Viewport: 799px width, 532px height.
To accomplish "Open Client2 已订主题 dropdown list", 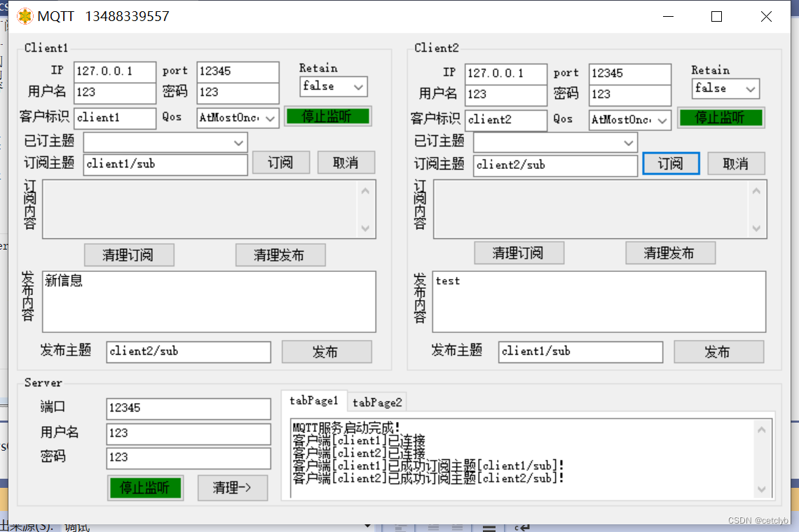I will coord(555,143).
